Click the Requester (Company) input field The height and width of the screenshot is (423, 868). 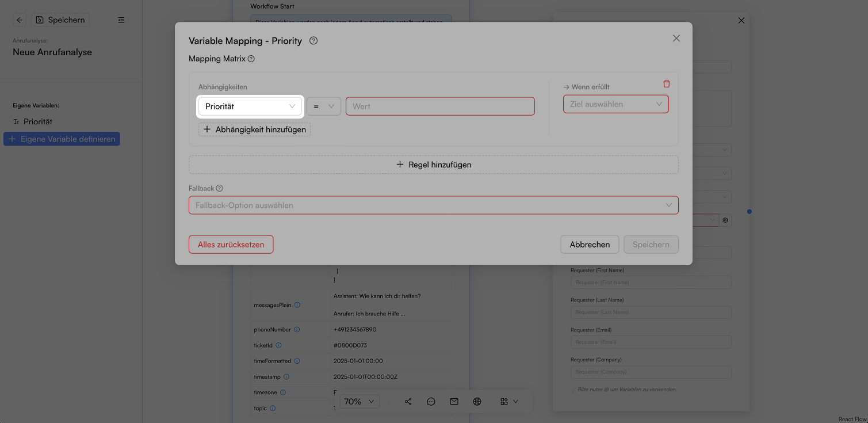coord(651,372)
